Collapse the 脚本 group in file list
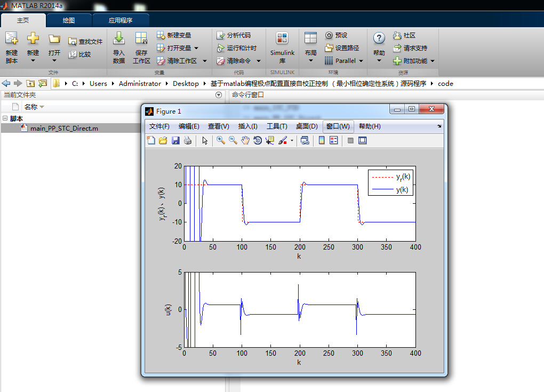544x392 pixels. click(x=5, y=118)
